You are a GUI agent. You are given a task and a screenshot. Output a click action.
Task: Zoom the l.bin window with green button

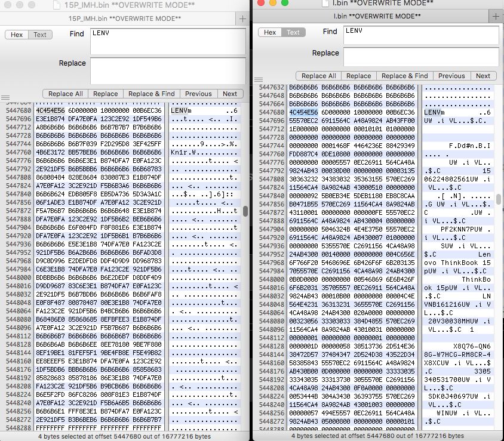pos(285,3)
